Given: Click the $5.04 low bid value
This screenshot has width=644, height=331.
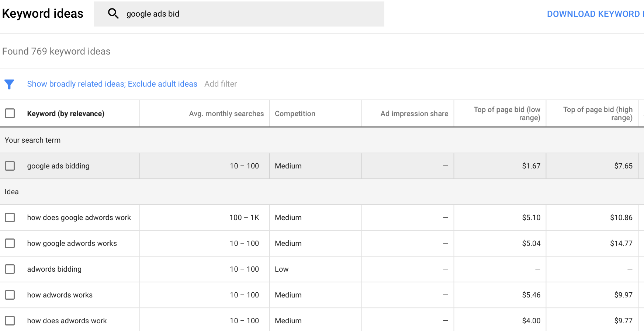Looking at the screenshot, I should point(531,243).
